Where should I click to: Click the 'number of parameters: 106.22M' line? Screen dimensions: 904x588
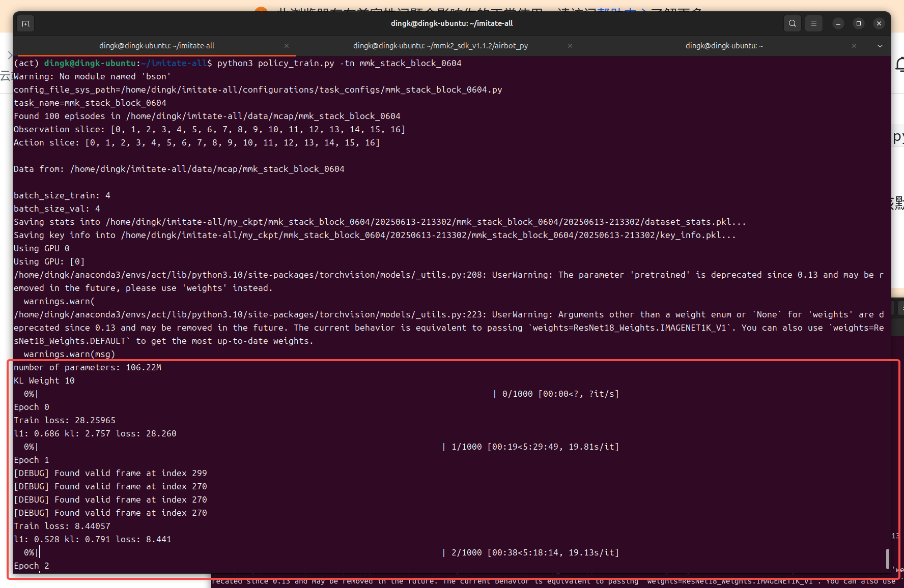coord(88,367)
